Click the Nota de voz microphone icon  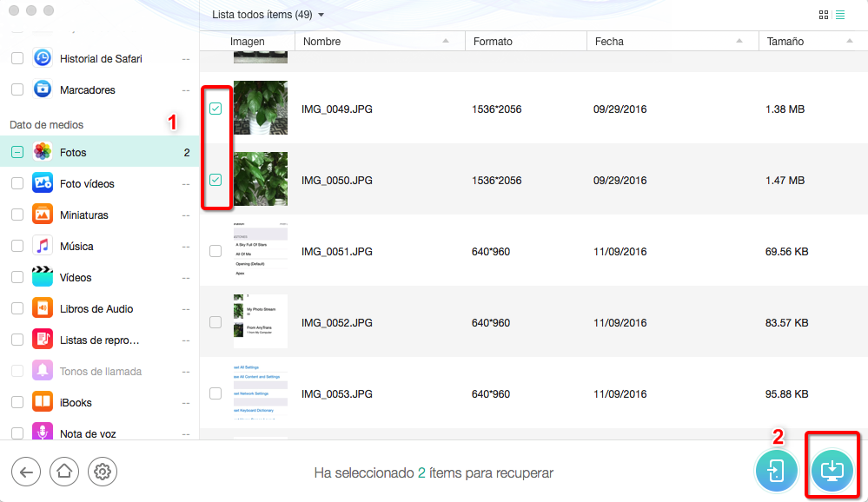(x=43, y=431)
